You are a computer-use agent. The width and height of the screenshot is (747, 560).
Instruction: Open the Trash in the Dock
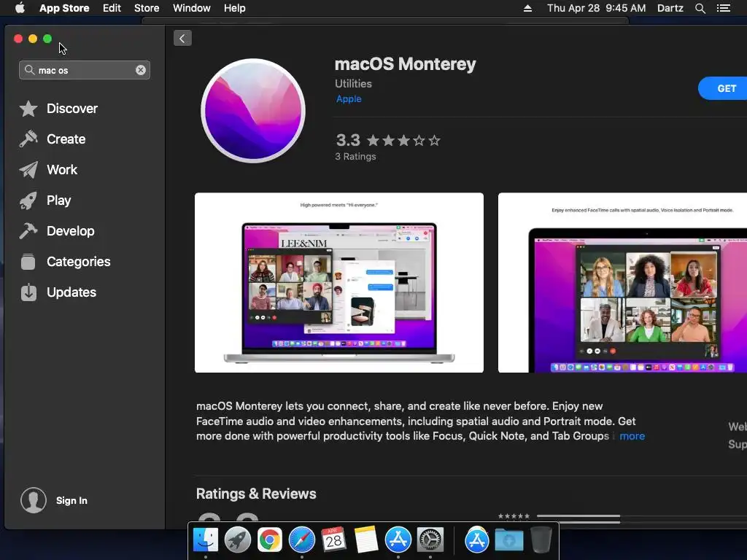pyautogui.click(x=541, y=540)
